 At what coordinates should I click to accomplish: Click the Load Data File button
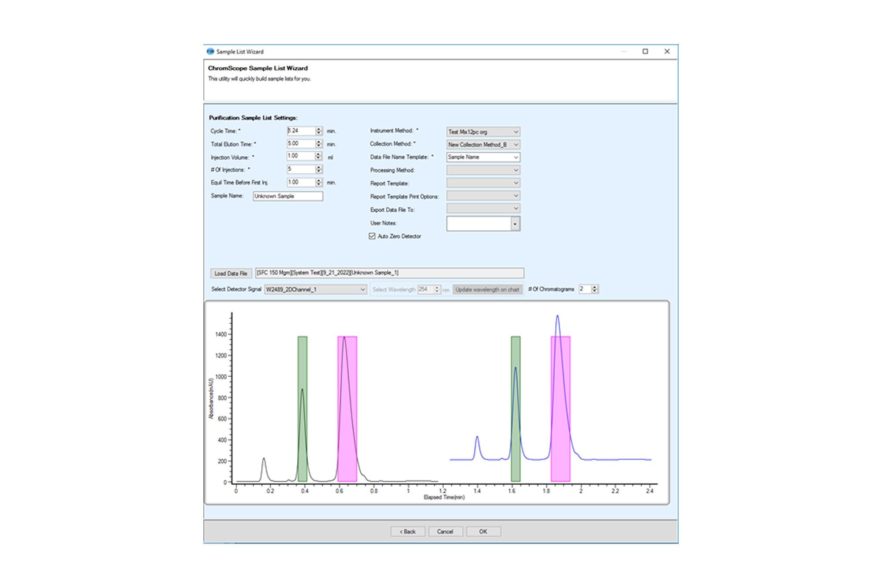coord(231,273)
